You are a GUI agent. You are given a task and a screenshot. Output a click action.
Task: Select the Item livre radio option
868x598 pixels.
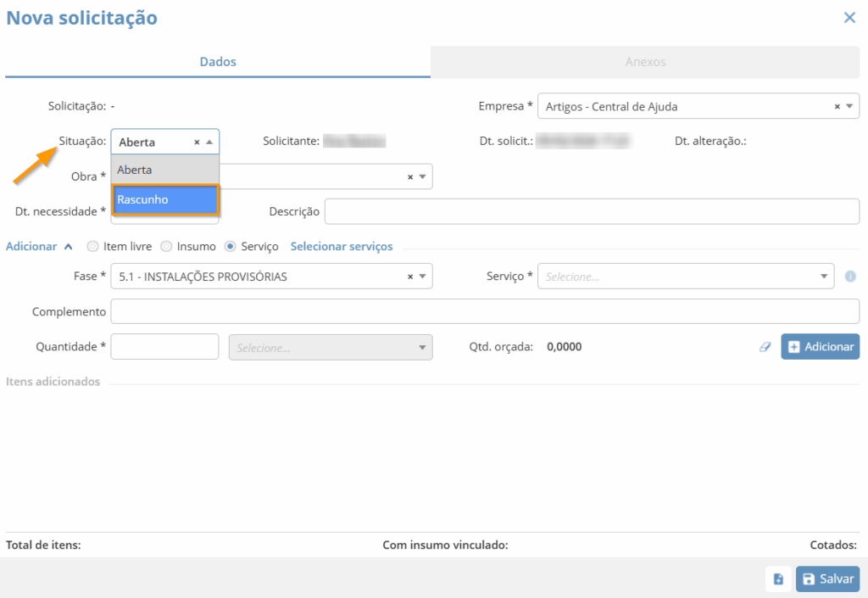(x=93, y=247)
